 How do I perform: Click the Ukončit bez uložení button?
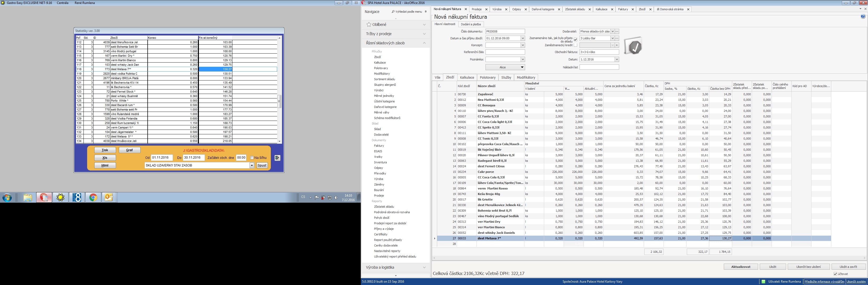808,267
